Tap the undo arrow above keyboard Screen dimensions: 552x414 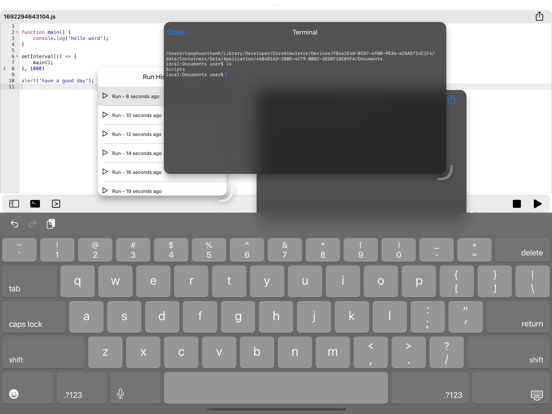14,224
